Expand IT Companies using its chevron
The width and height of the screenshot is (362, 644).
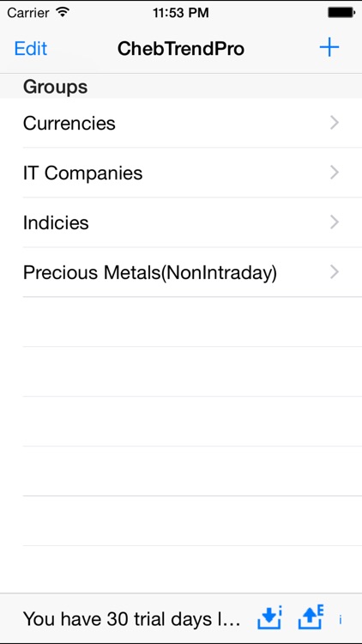tap(335, 173)
